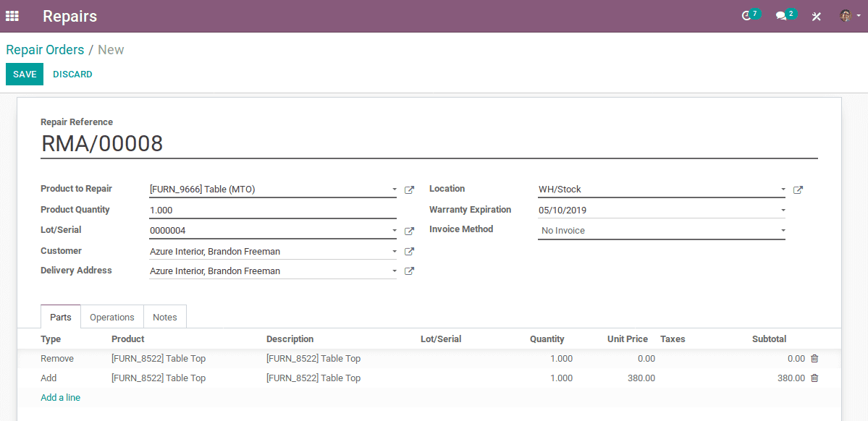Open external link for Lot/Serial field
The height and width of the screenshot is (421, 868).
(x=409, y=231)
